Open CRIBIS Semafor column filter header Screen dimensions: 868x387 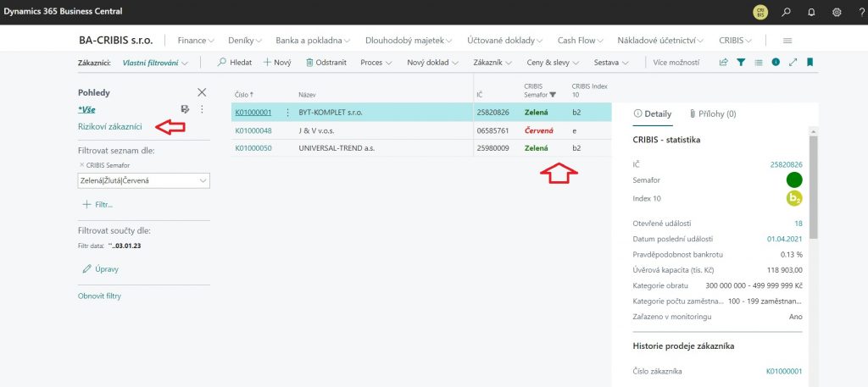coord(540,91)
